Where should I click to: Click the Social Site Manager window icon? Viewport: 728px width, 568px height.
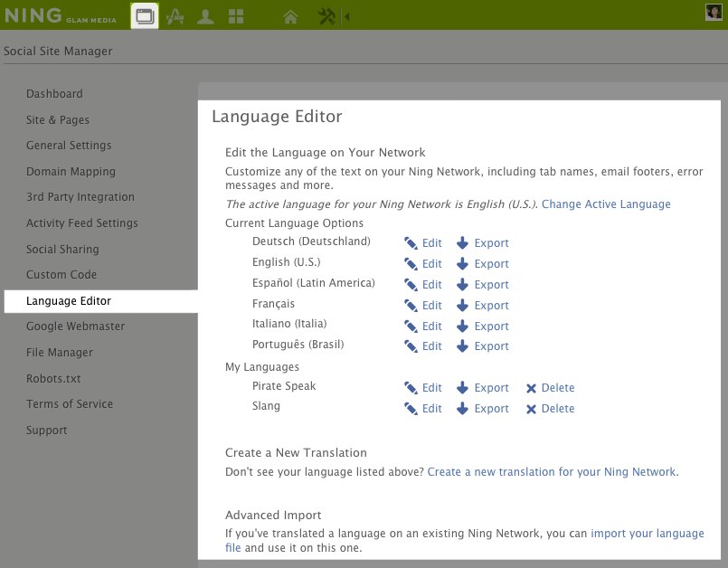pos(145,15)
